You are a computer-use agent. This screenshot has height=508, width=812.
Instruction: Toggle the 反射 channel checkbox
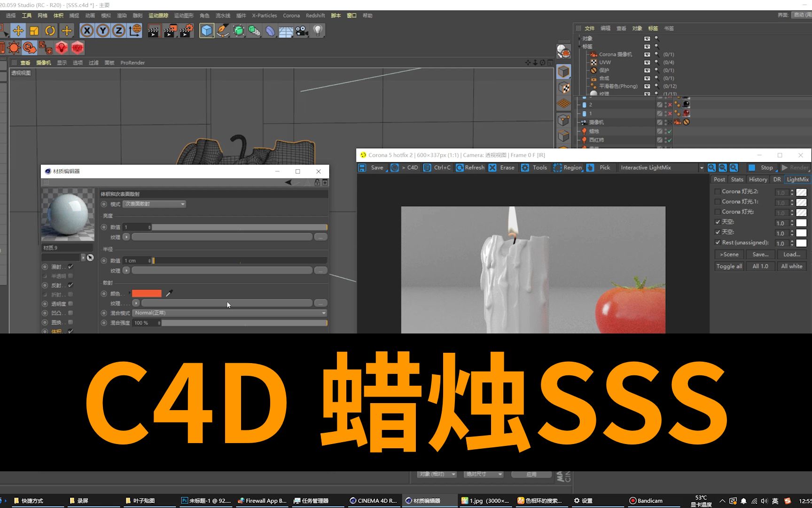coord(70,285)
